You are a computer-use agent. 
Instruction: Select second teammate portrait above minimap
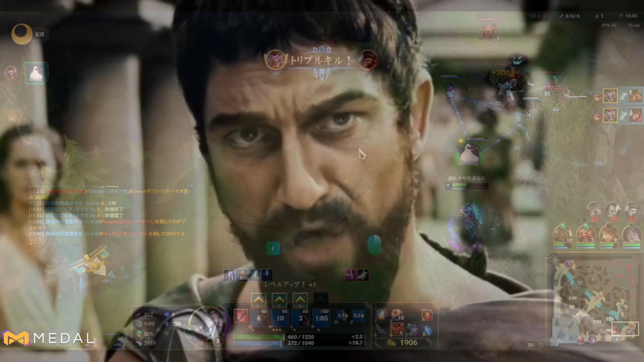point(585,234)
